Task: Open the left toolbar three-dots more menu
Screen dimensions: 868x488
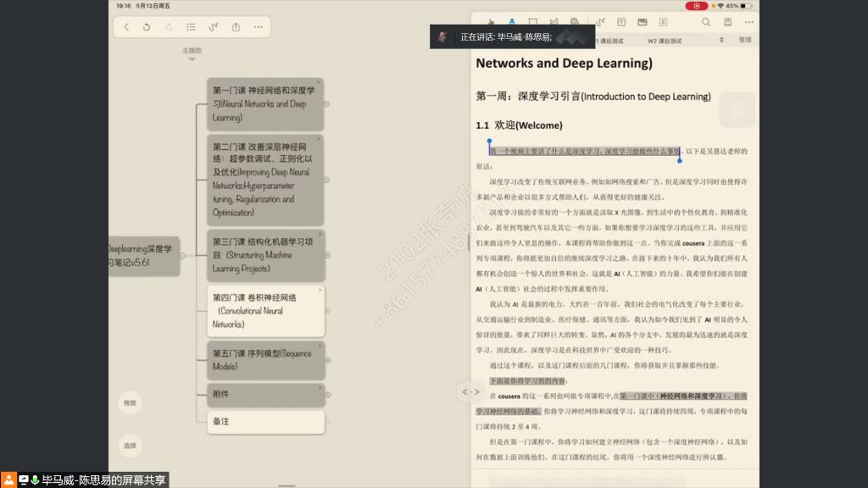Action: [x=258, y=27]
